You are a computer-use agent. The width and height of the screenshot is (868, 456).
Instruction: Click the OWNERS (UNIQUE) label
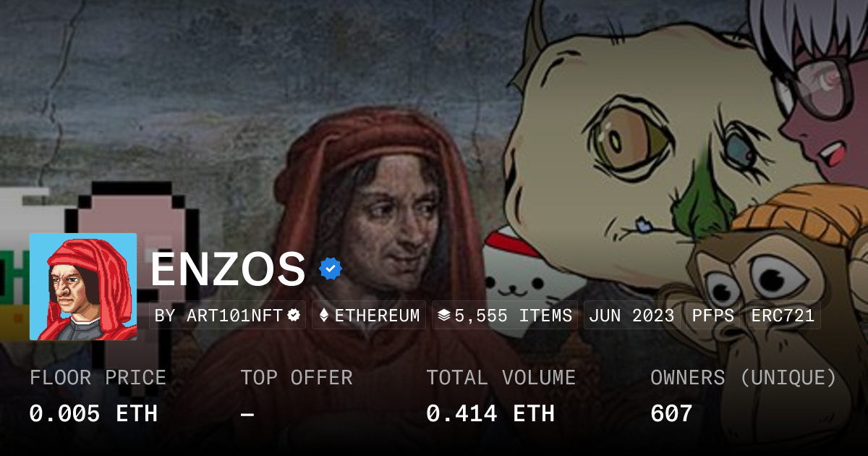coord(744,378)
